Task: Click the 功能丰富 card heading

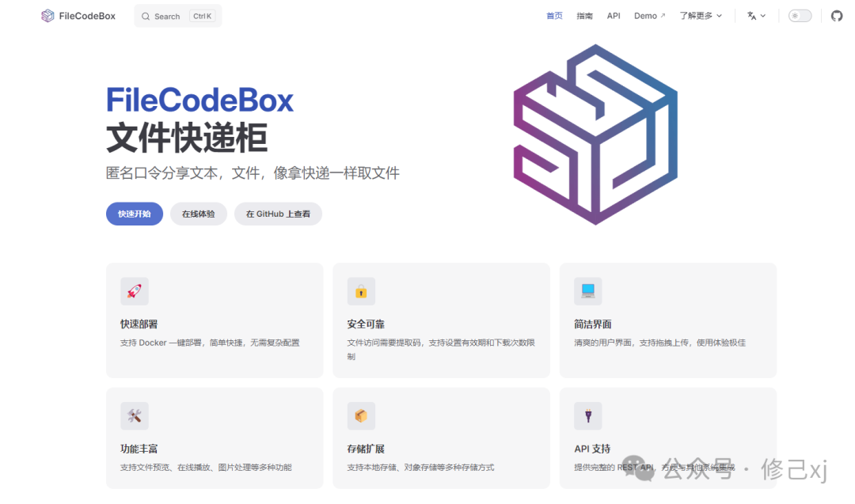Action: (x=139, y=449)
